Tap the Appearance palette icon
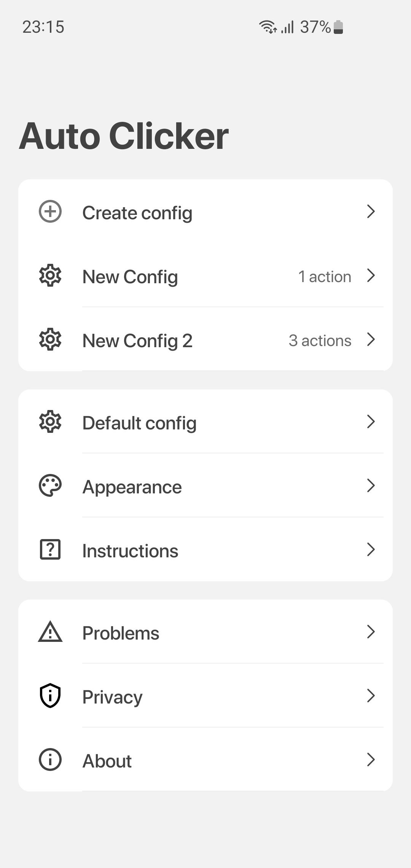 [x=50, y=485]
